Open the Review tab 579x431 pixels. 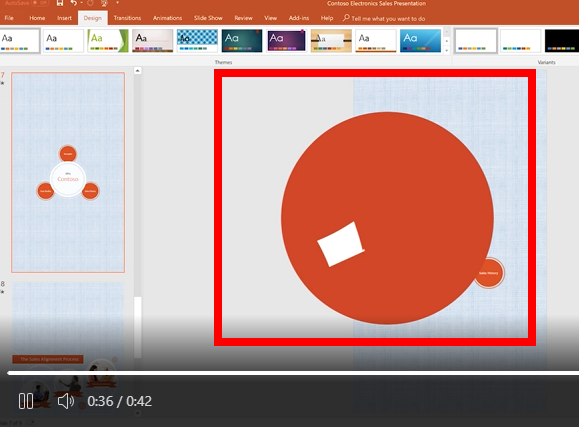click(x=243, y=18)
